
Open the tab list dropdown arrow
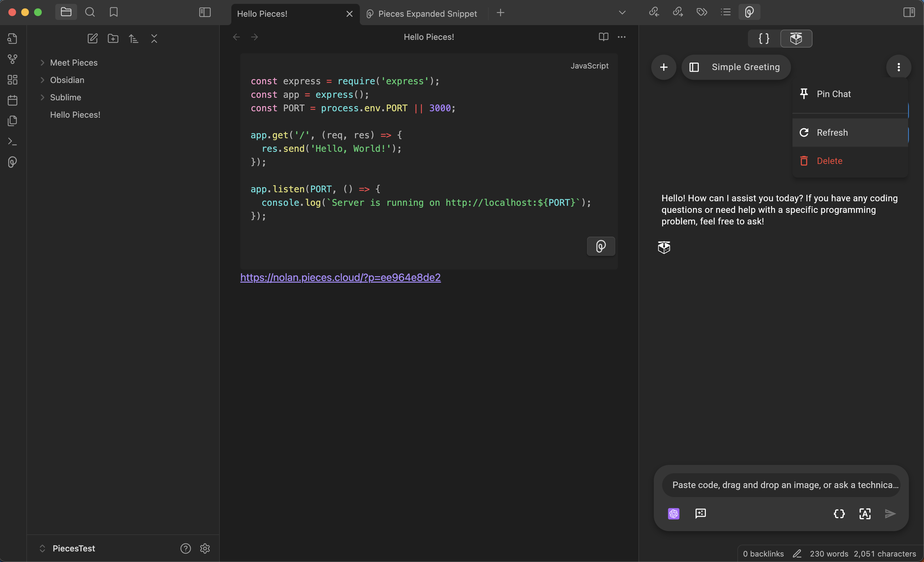(622, 13)
